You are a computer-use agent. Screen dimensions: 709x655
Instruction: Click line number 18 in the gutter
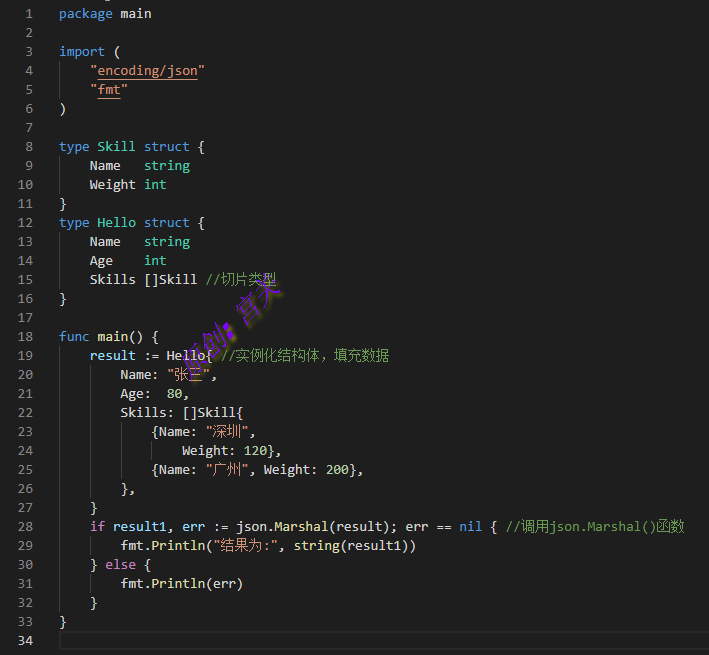click(x=26, y=337)
